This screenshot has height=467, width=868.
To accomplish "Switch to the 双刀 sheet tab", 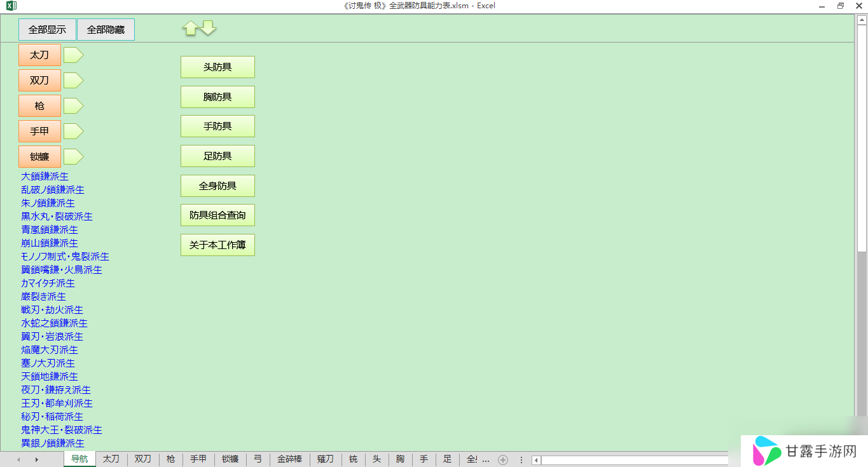I will tap(143, 459).
